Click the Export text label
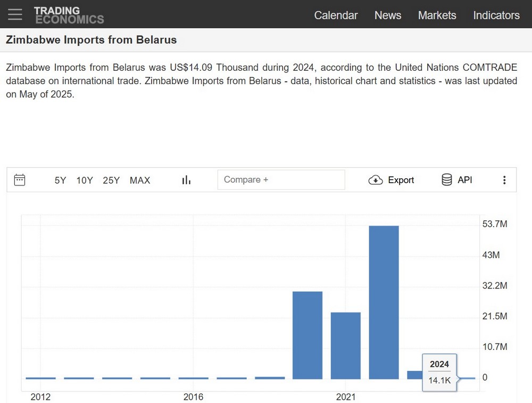Screen dimensions: 532x403 coord(401,180)
